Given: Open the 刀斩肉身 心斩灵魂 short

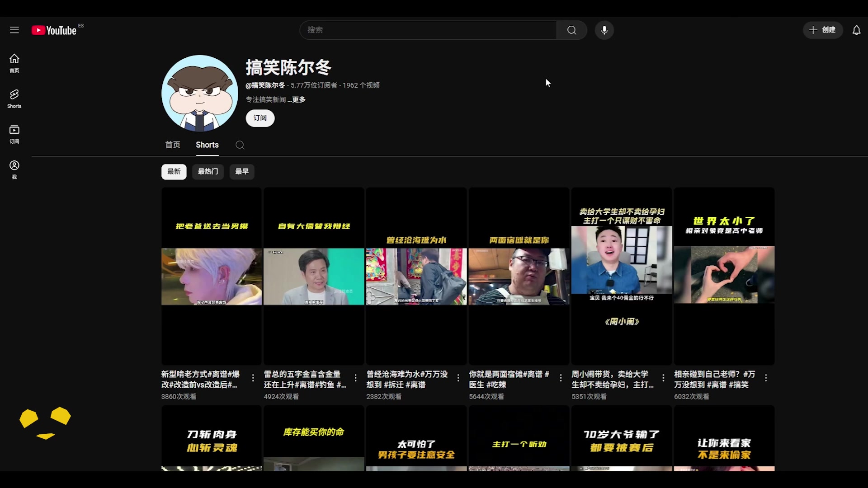Looking at the screenshot, I should (212, 438).
